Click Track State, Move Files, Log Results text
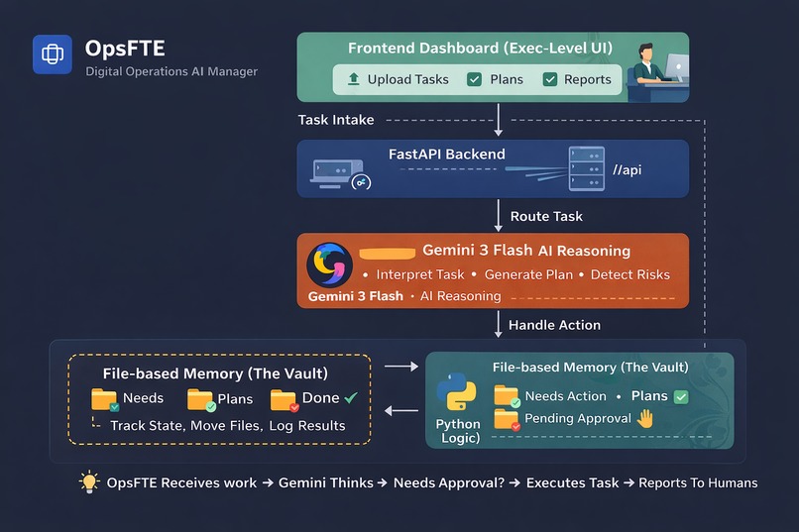This screenshot has height=532, width=799. click(228, 426)
